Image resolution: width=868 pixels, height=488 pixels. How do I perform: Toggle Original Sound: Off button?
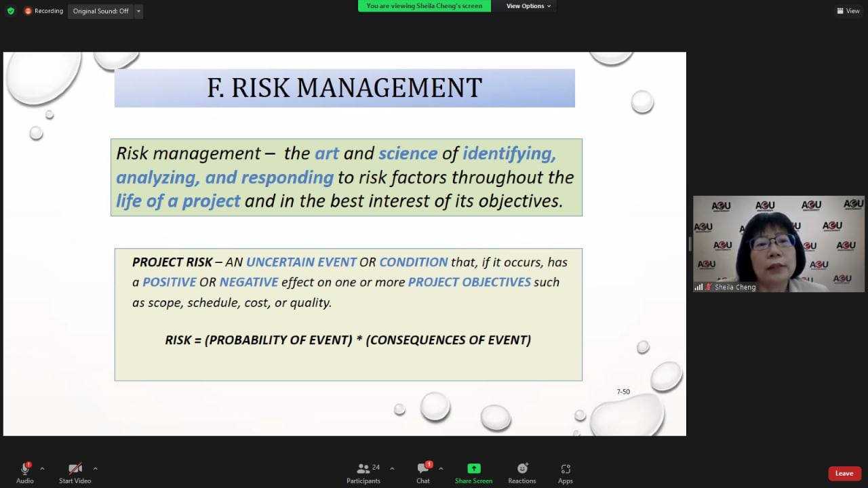point(100,11)
